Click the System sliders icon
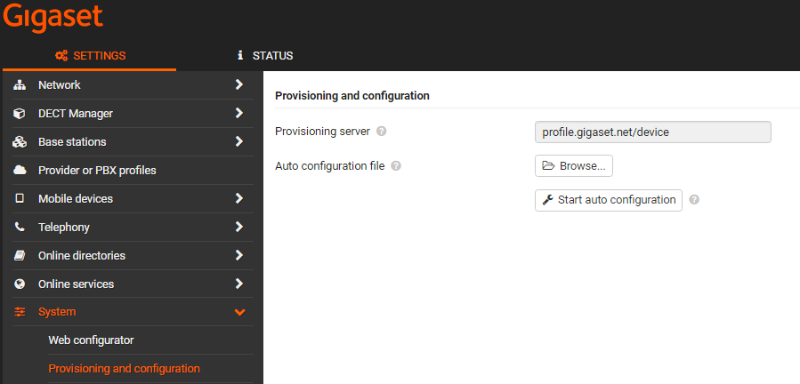 19,312
